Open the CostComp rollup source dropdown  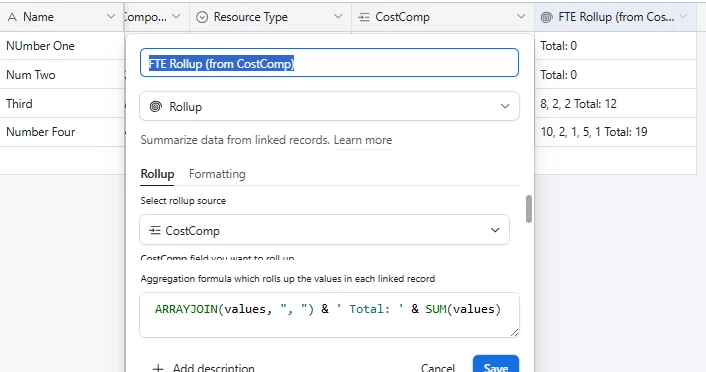[x=324, y=230]
